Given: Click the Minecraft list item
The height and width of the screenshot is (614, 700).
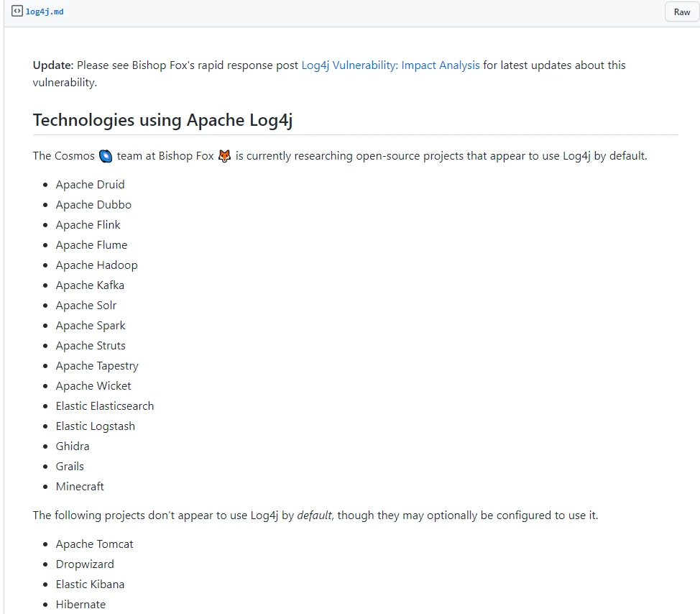Looking at the screenshot, I should pyautogui.click(x=80, y=486).
